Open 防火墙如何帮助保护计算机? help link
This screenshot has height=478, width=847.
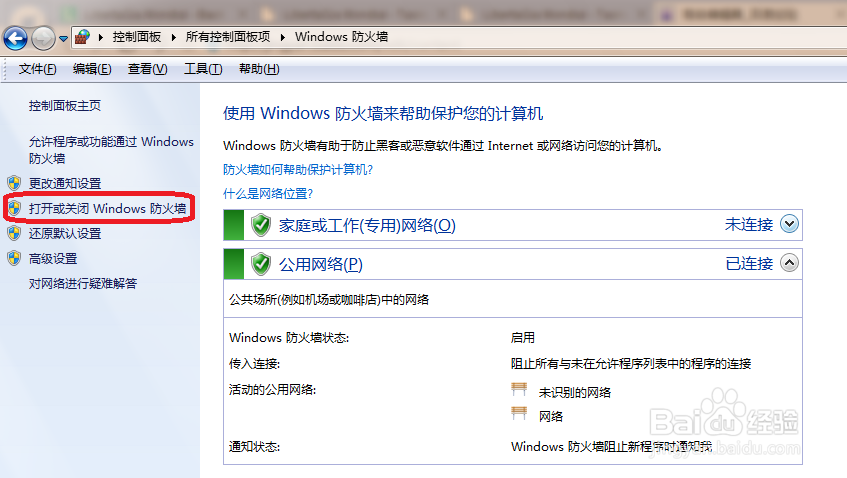298,170
